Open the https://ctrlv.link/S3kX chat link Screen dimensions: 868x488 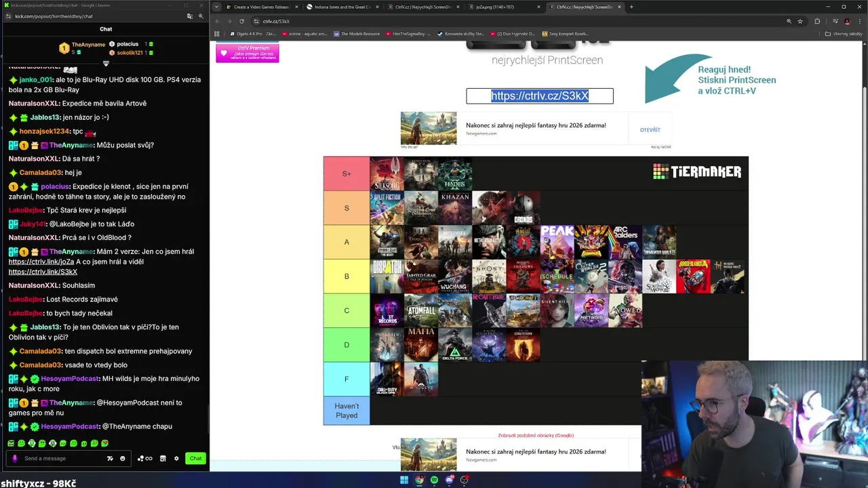pos(43,272)
